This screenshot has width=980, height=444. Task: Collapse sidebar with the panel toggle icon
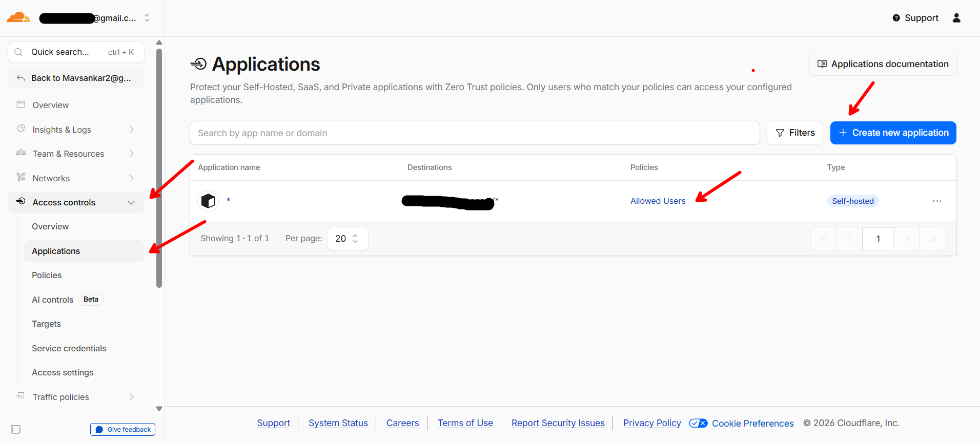click(x=15, y=429)
